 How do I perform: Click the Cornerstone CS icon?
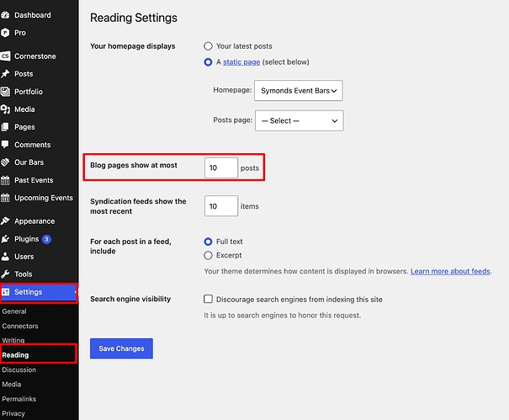click(5, 56)
